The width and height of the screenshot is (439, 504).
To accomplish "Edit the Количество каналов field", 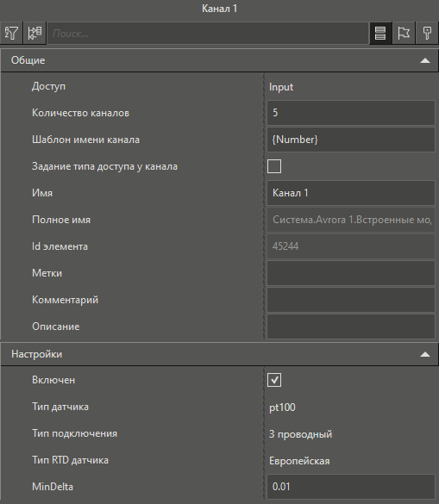I will click(x=351, y=113).
